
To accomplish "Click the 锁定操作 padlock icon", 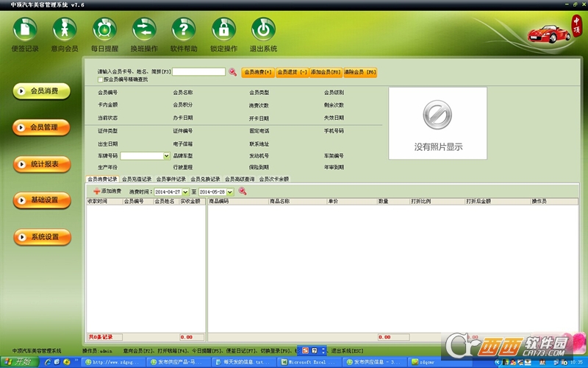I will (x=223, y=29).
